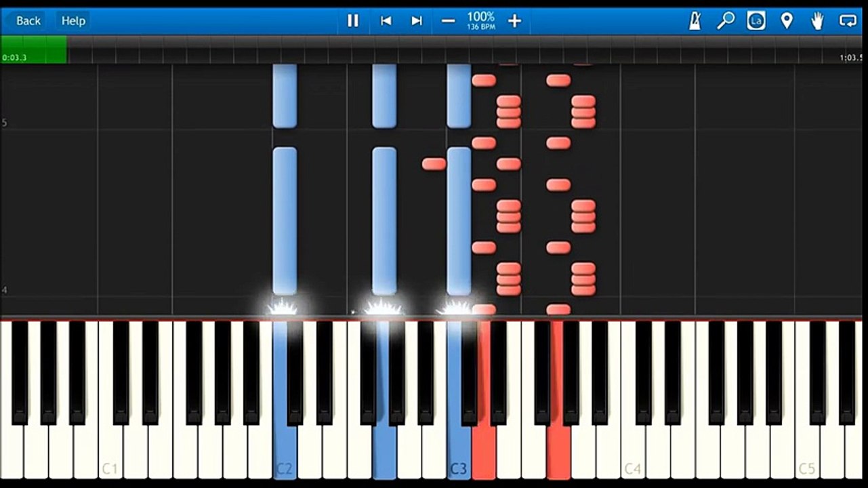The height and width of the screenshot is (488, 868).
Task: Decrease playback speed with the minus icon
Action: tap(448, 21)
